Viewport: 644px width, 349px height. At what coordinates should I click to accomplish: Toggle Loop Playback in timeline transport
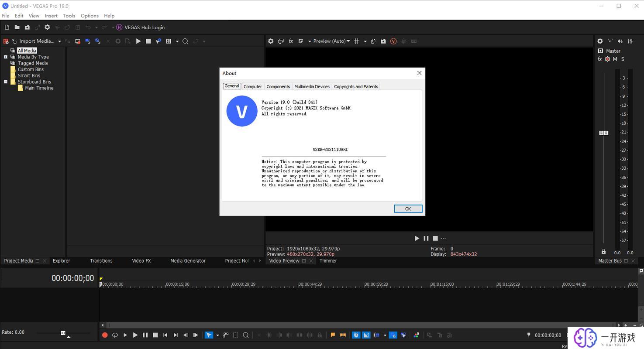point(115,335)
